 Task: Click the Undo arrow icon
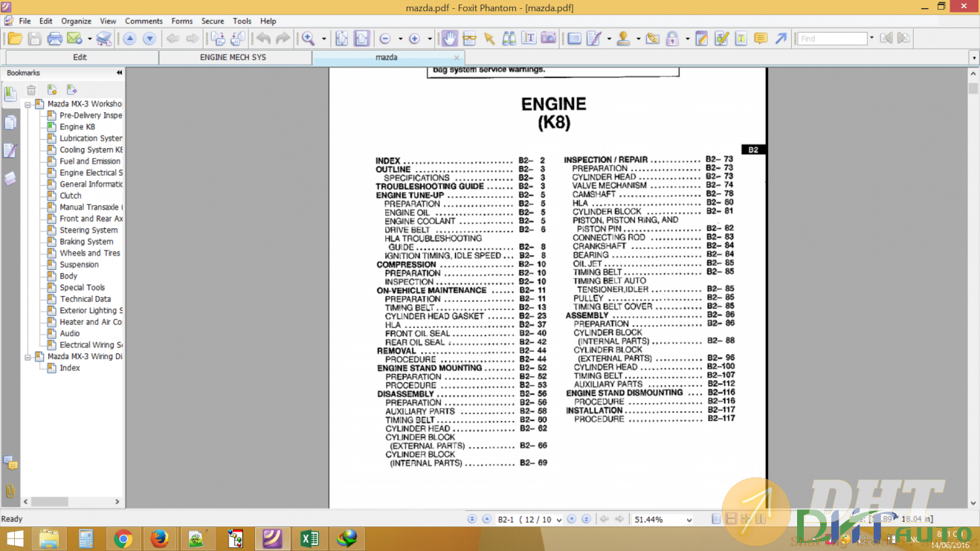click(x=263, y=39)
